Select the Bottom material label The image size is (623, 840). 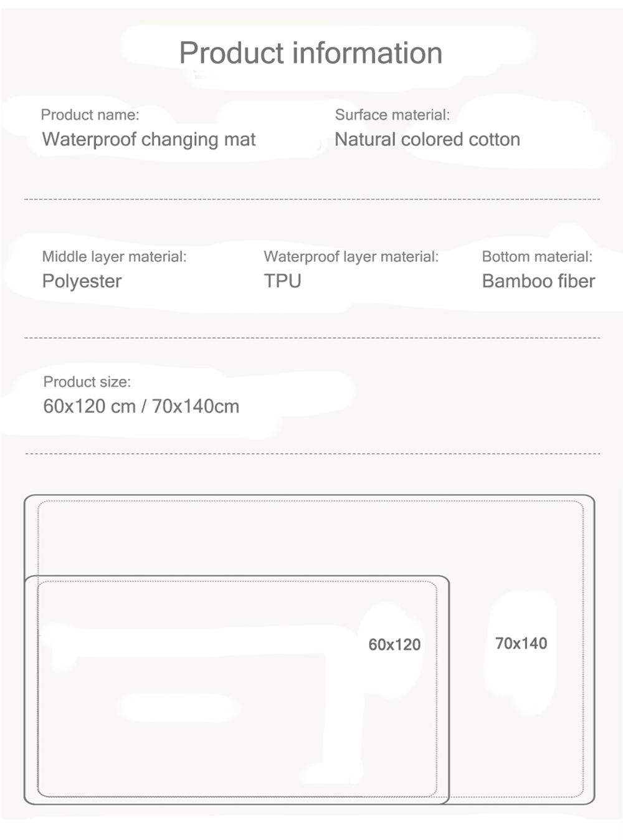(x=537, y=257)
